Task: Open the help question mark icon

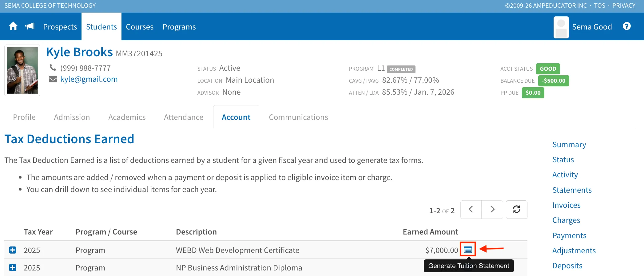Action: tap(626, 26)
